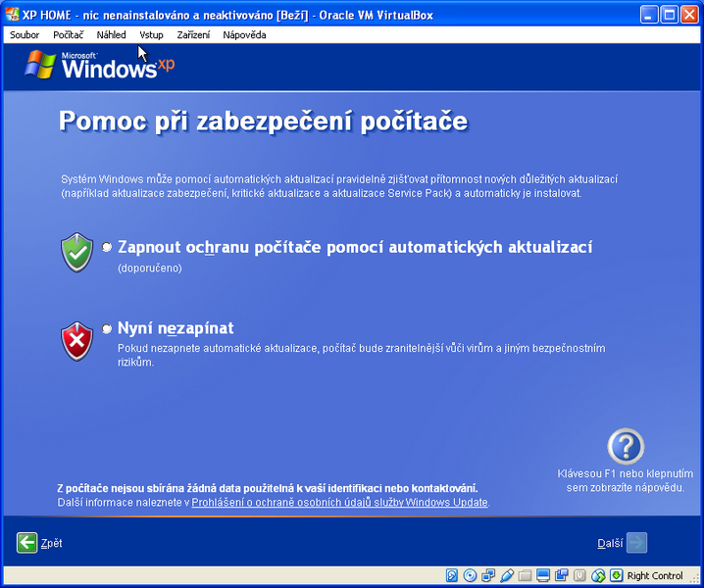704x588 pixels.
Task: Click the hard disk activity status icon
Action: (x=452, y=575)
